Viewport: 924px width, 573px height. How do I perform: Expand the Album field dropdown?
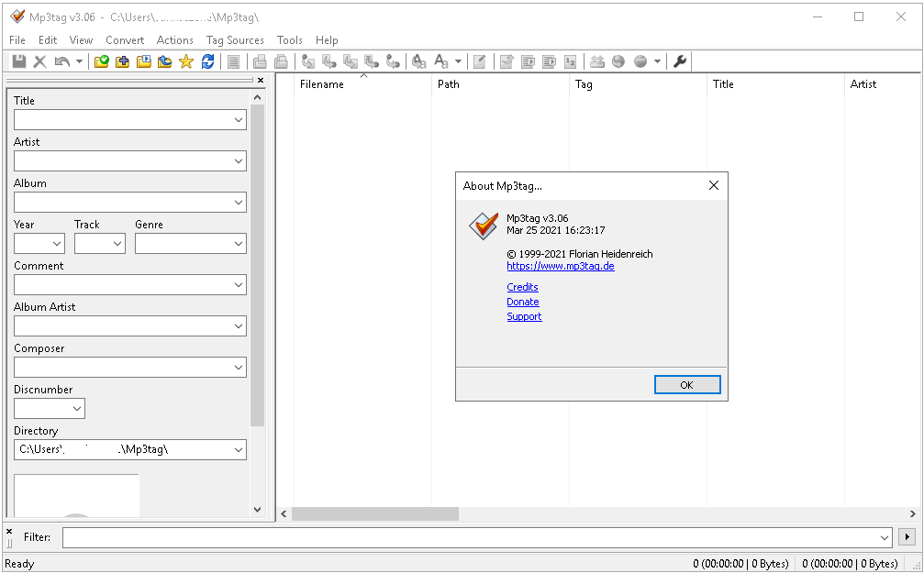point(238,203)
